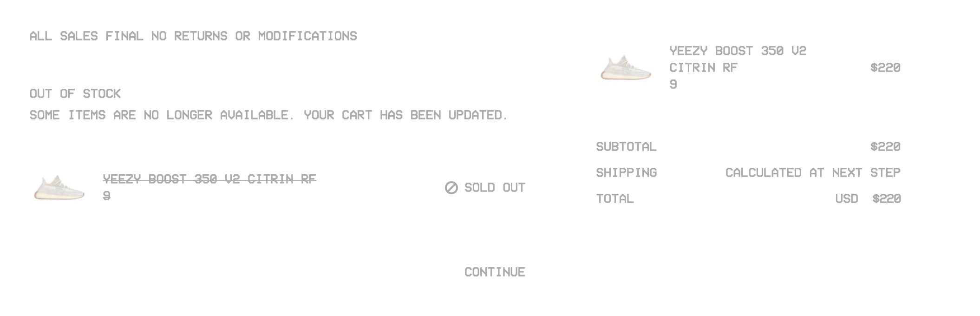Click the sold-out Yeezy shoe thumbnail
Screen dimensions: 980x316
point(59,187)
